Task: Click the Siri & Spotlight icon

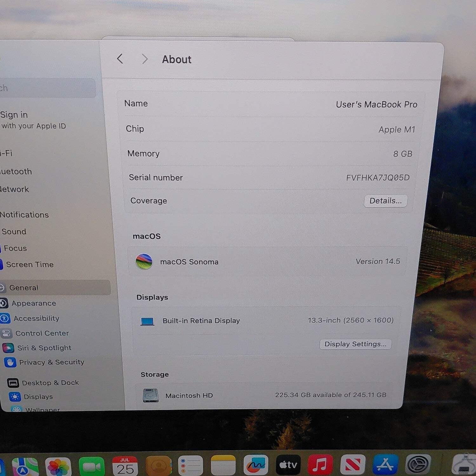Action: click(8, 348)
